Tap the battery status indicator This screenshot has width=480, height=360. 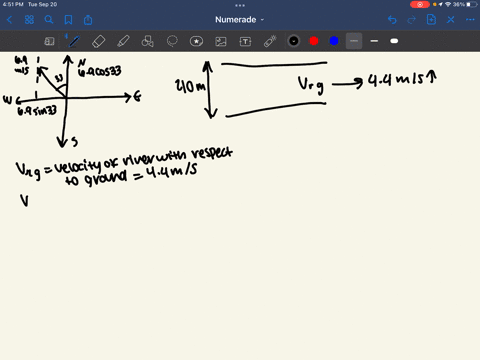(x=465, y=5)
